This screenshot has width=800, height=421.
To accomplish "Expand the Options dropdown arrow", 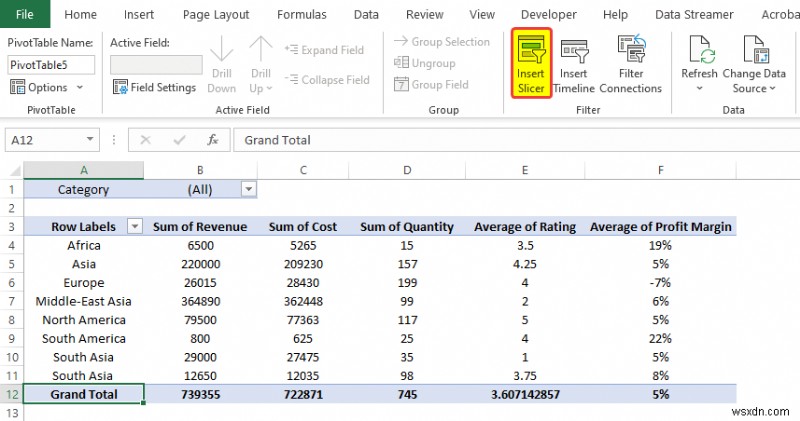I will click(80, 87).
